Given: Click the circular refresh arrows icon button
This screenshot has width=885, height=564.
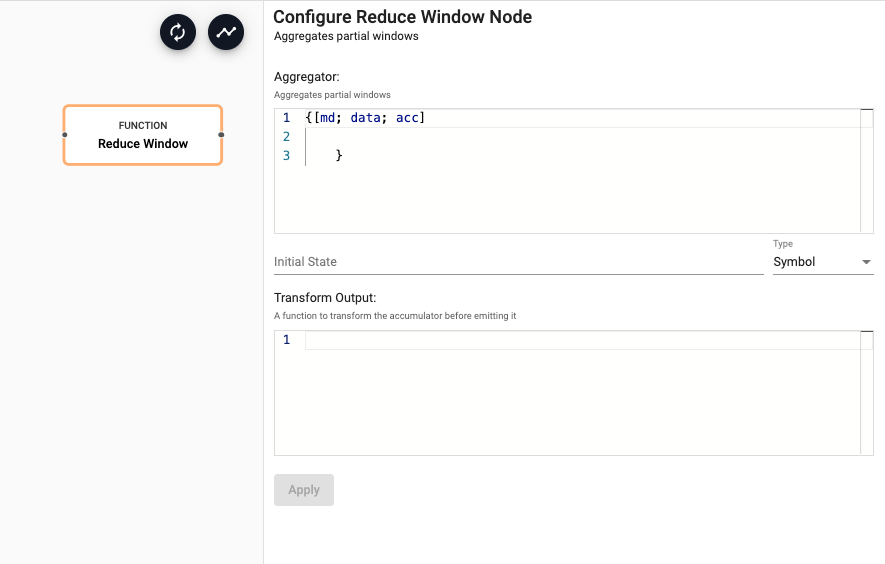Looking at the screenshot, I should click(178, 32).
